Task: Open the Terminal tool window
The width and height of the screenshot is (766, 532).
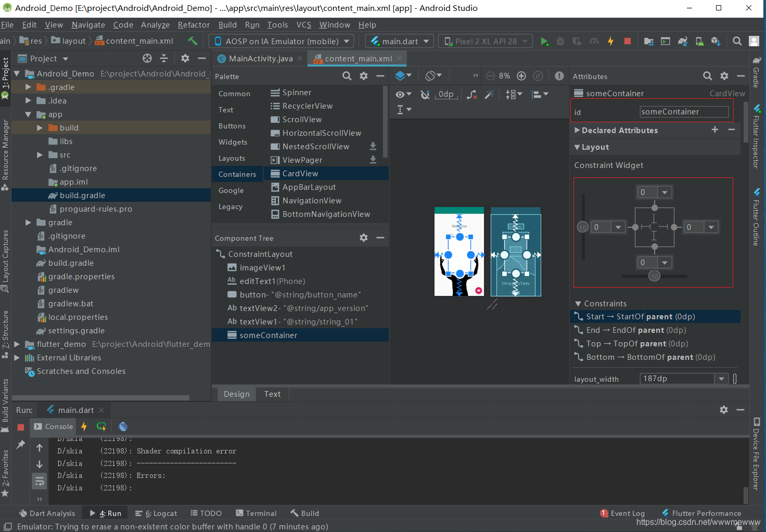Action: coord(256,513)
